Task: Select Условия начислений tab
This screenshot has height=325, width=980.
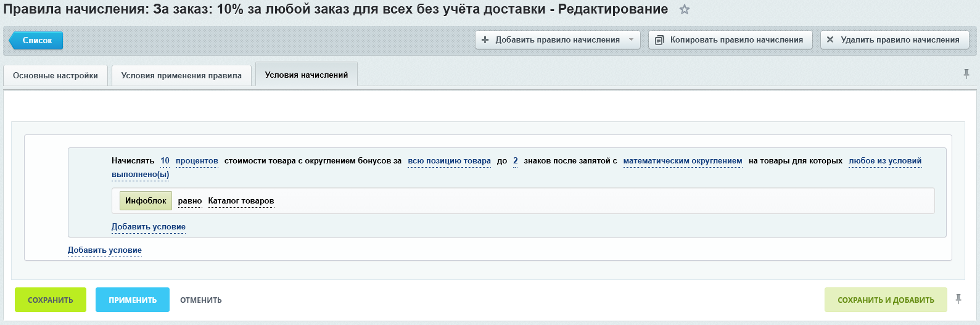Action: click(x=306, y=75)
